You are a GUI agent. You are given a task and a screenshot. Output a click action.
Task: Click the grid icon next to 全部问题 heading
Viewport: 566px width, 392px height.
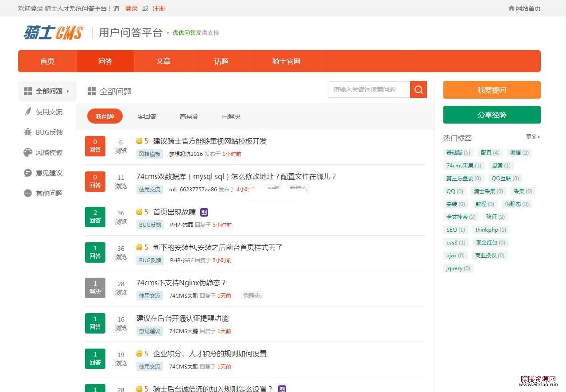pos(92,91)
